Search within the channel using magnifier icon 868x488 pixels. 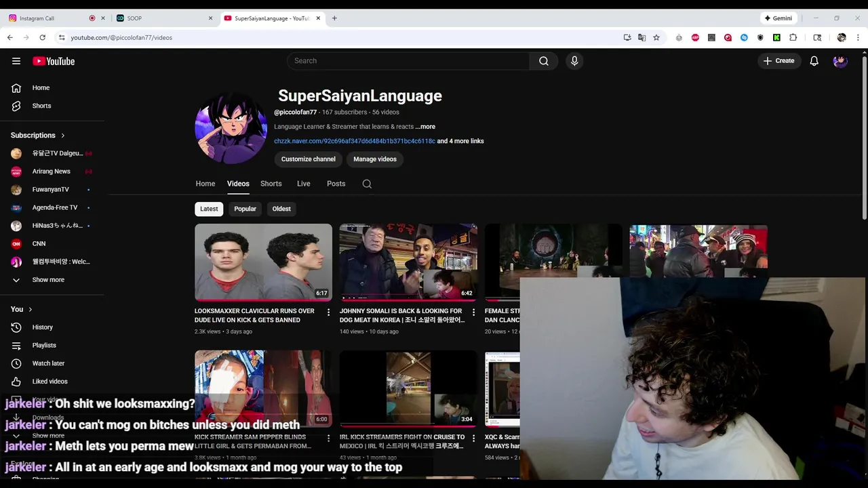coord(367,184)
